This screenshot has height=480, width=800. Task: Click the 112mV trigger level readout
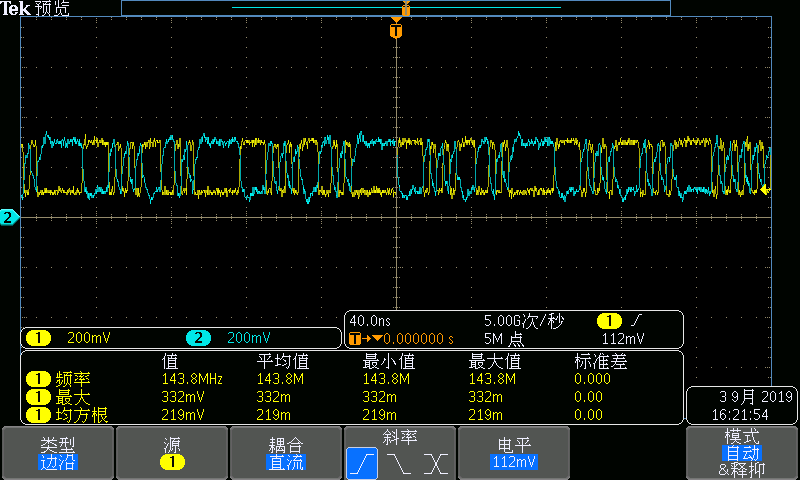(622, 339)
